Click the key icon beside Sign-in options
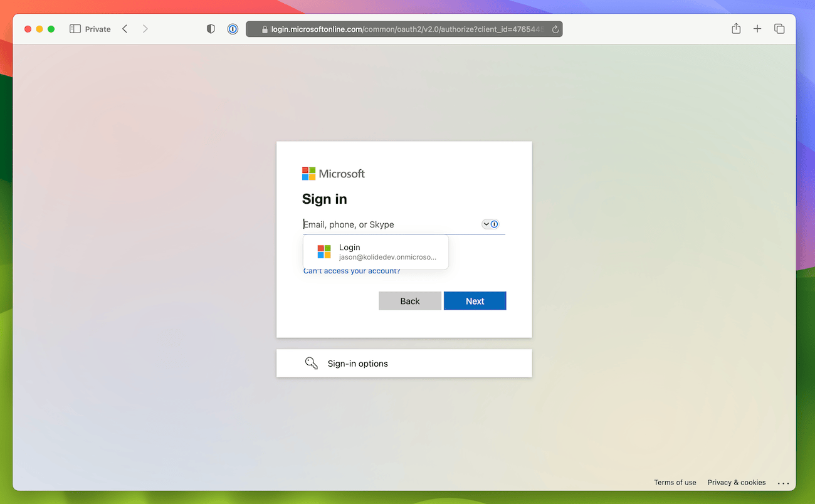 click(312, 363)
